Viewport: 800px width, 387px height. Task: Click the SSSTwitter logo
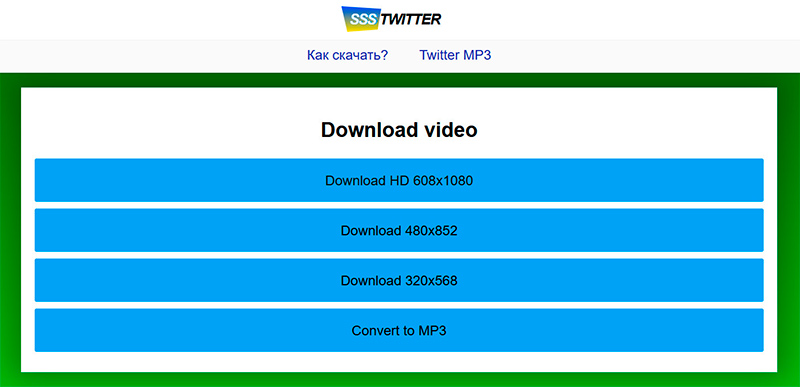(x=391, y=19)
